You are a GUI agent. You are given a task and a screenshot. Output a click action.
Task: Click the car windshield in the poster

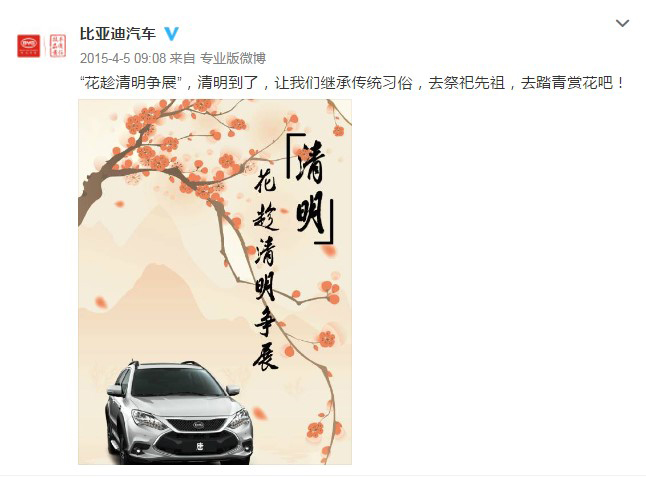click(x=176, y=382)
